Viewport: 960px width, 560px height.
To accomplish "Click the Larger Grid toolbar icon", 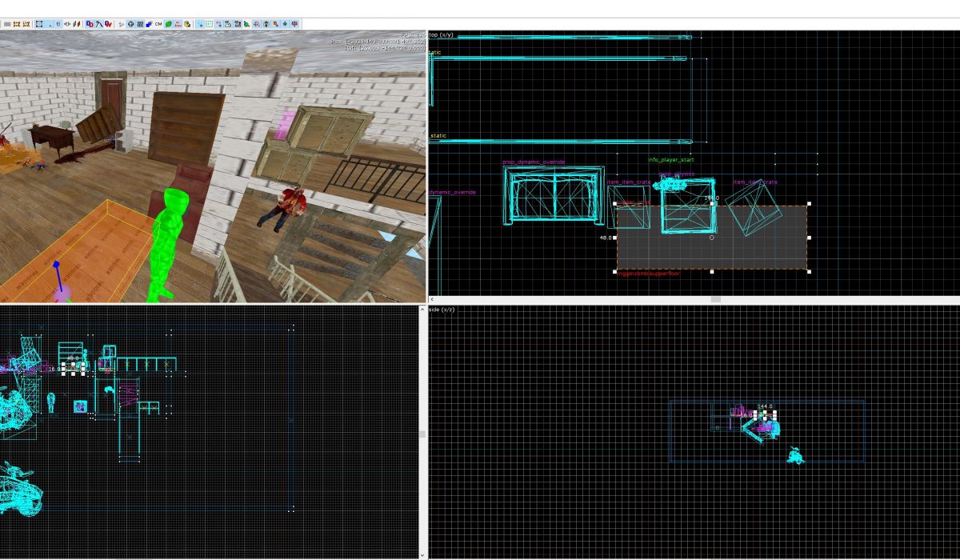I will coord(26,24).
